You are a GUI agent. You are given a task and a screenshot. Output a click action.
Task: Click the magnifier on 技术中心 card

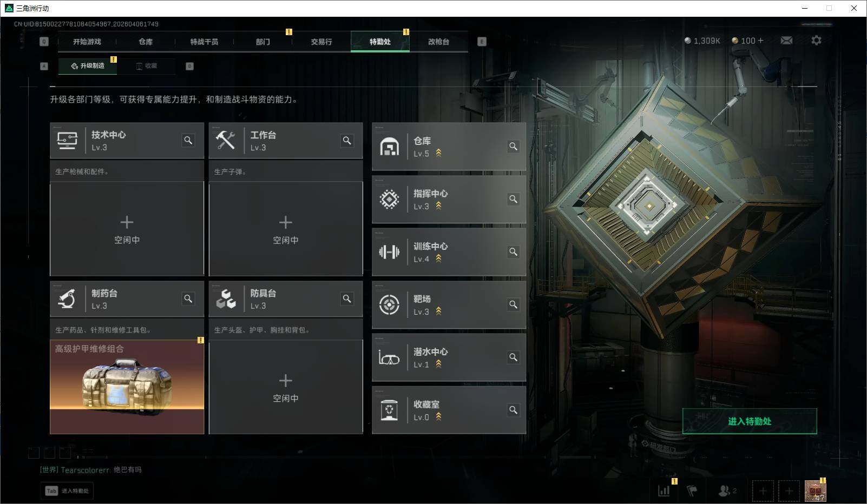(188, 140)
